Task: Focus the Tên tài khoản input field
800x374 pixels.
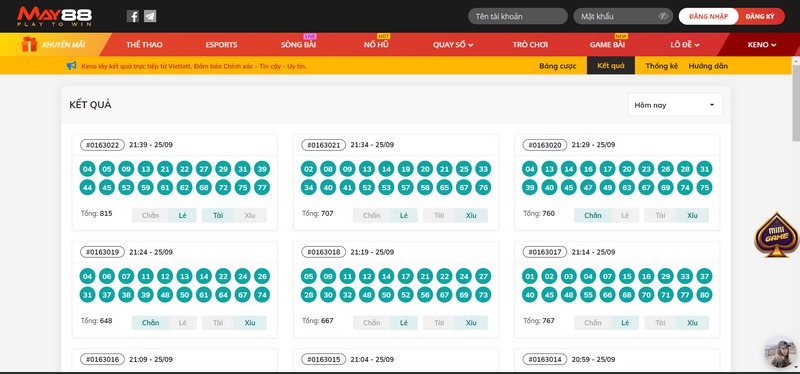Action: 518,16
